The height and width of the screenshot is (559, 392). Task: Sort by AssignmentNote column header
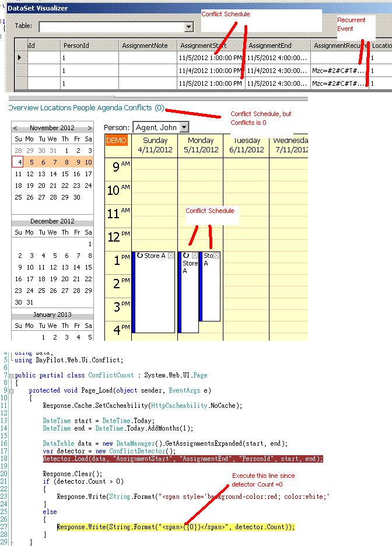pos(148,46)
